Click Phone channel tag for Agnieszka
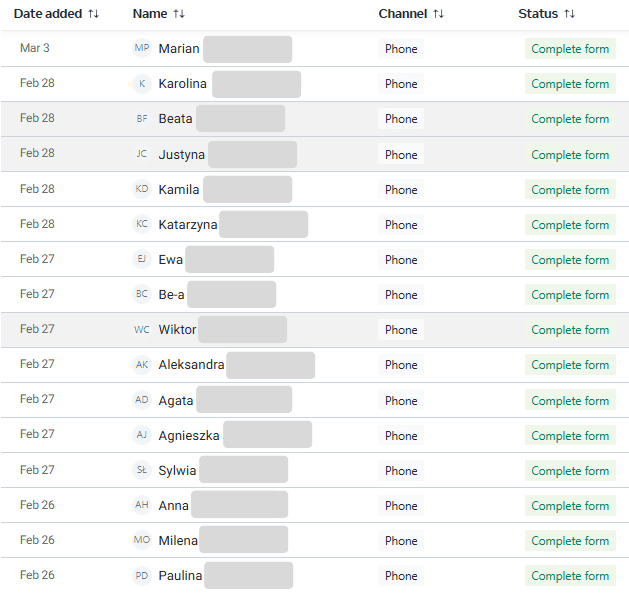 tap(401, 435)
